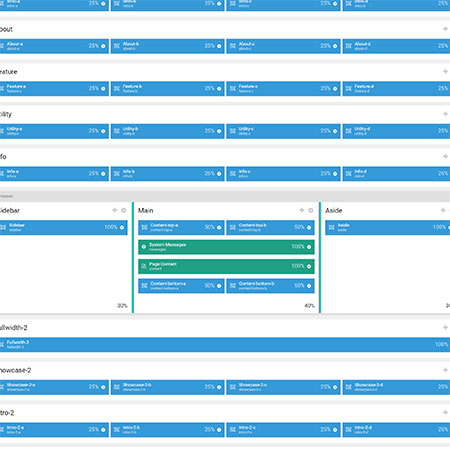Add a row with the Feature section plus
The image size is (450, 450).
coord(445,71)
